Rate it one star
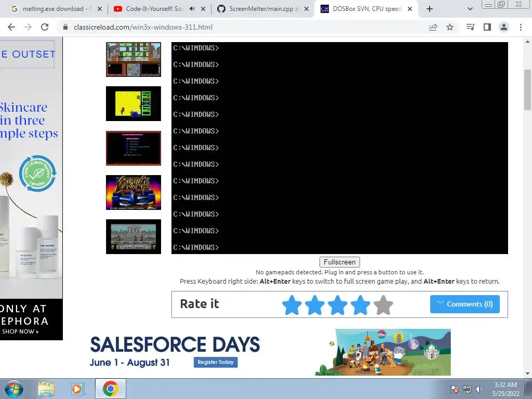The image size is (532, 399). (292, 304)
